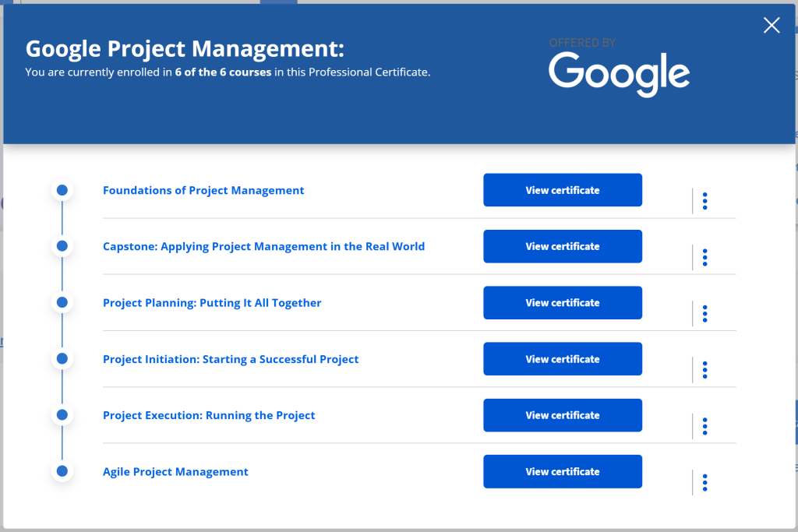Close the Google Project Management dialog
This screenshot has height=532, width=798.
(x=772, y=25)
